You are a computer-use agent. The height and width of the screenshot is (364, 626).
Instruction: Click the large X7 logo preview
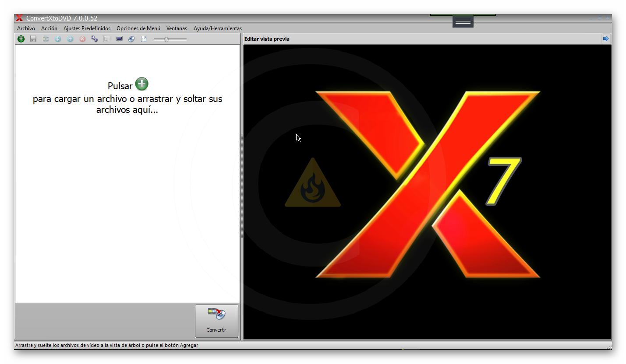click(428, 184)
